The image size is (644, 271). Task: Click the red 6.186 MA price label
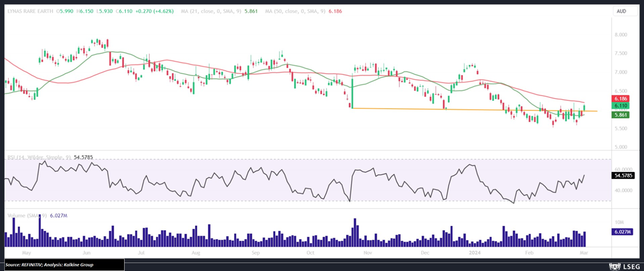(x=620, y=99)
